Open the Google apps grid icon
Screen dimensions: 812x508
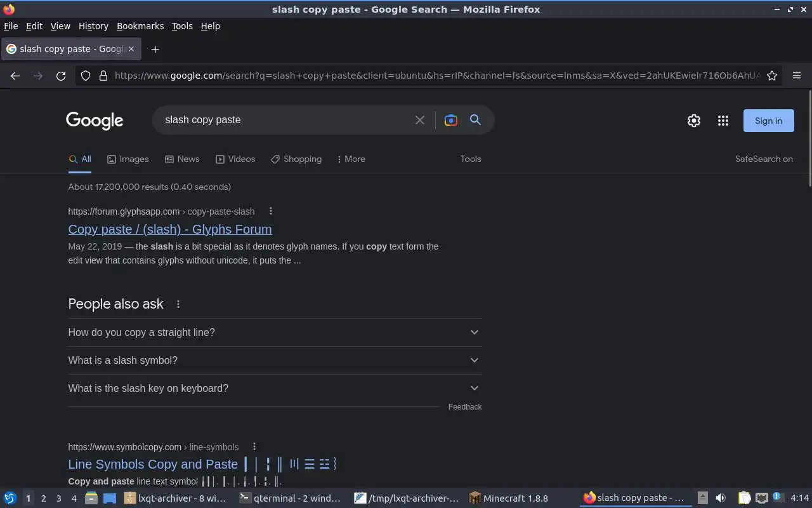(723, 121)
